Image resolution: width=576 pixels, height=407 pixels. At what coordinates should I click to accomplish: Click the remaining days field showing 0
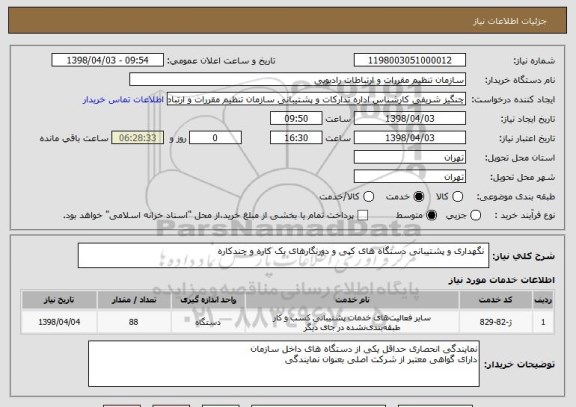[215, 138]
